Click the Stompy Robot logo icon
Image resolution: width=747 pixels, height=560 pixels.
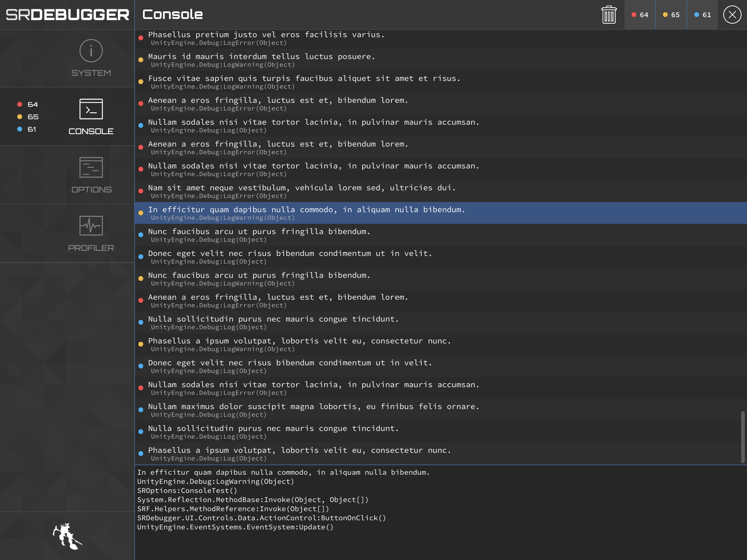67,536
